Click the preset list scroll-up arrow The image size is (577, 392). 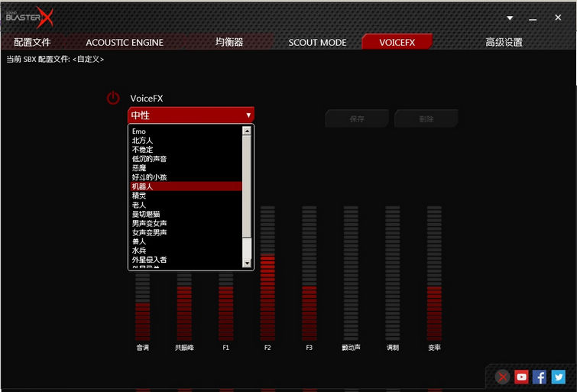point(247,131)
